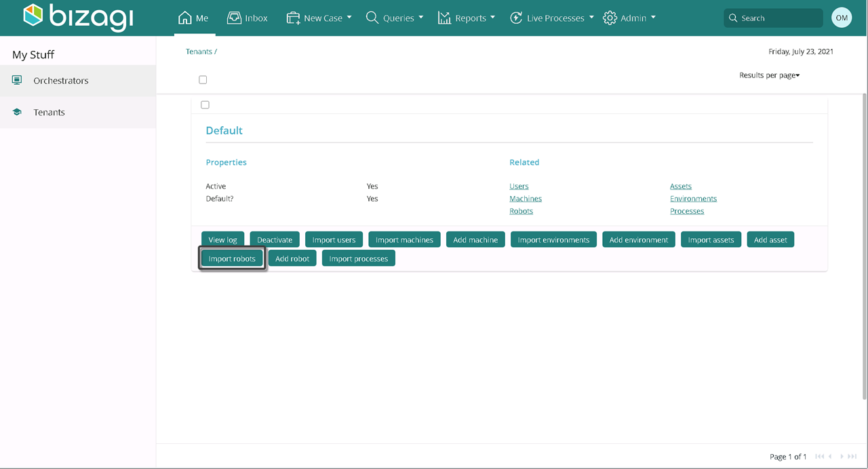Click the Add robot button
Image resolution: width=868 pixels, height=469 pixels.
pyautogui.click(x=292, y=259)
